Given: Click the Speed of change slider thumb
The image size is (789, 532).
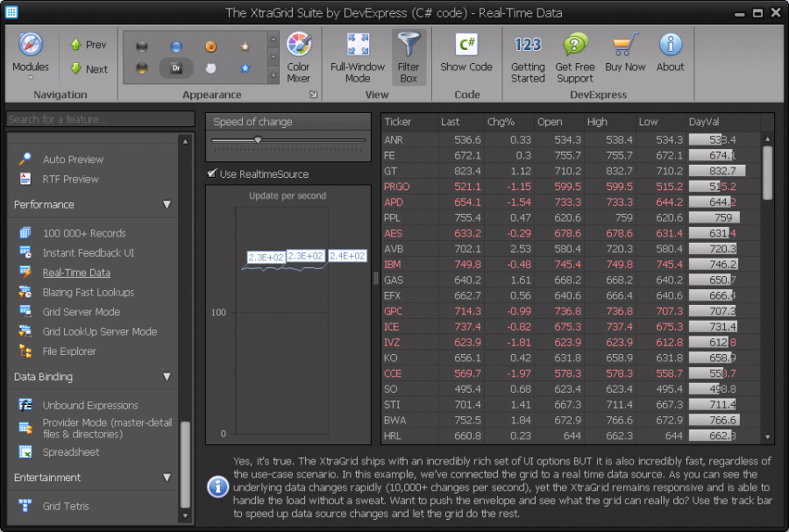Looking at the screenshot, I should coord(258,138).
